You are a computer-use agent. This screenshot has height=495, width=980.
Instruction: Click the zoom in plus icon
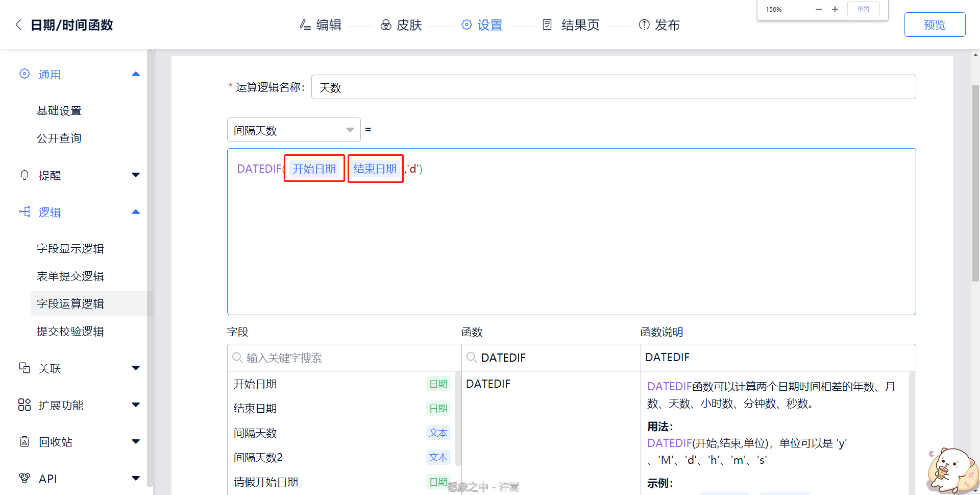point(835,9)
